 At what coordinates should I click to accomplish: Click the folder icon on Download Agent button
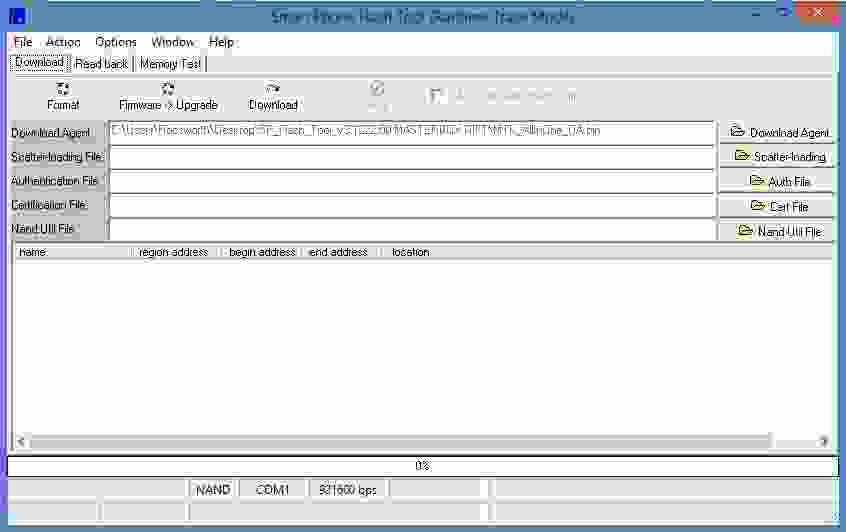pyautogui.click(x=737, y=131)
